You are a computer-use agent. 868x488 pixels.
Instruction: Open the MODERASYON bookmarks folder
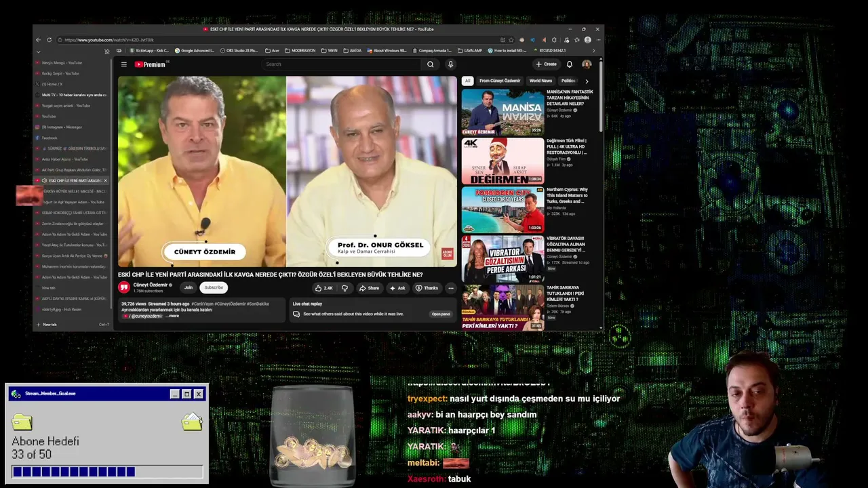300,51
